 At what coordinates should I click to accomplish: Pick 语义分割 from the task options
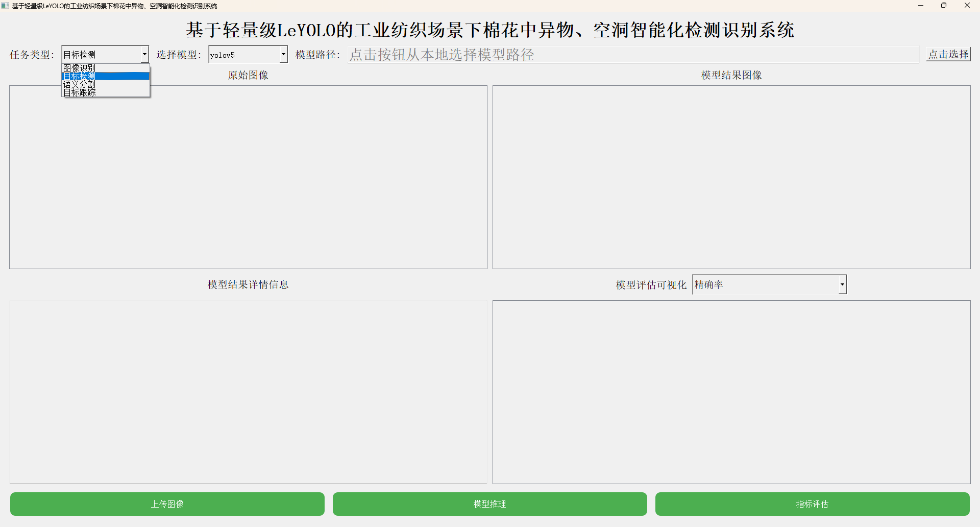(x=106, y=84)
